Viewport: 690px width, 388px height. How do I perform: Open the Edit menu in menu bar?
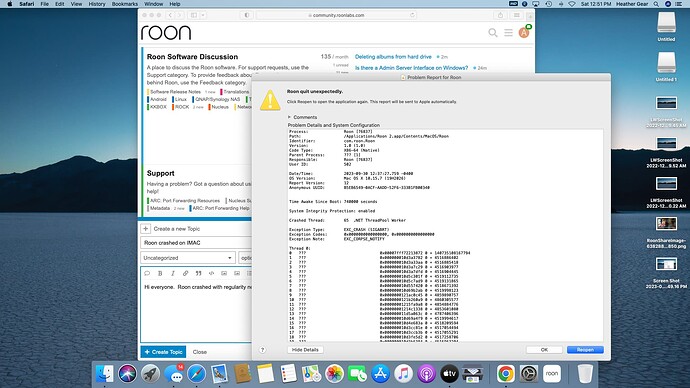pos(60,4)
